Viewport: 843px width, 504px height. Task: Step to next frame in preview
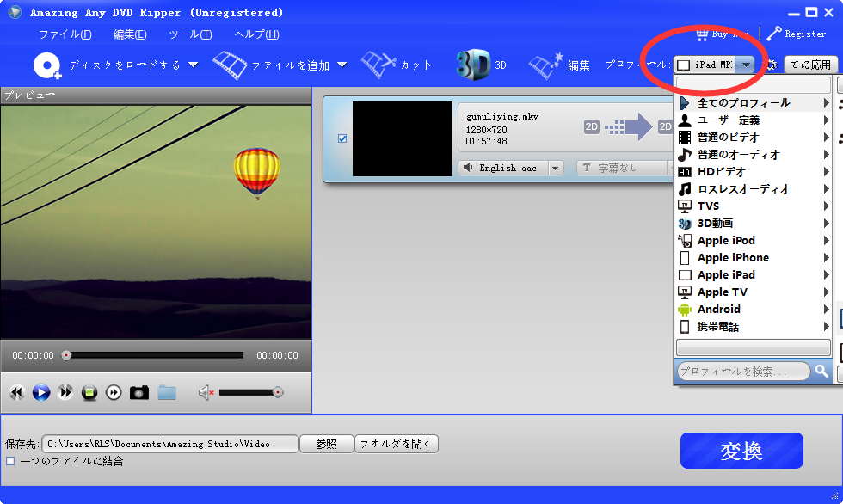click(x=114, y=393)
